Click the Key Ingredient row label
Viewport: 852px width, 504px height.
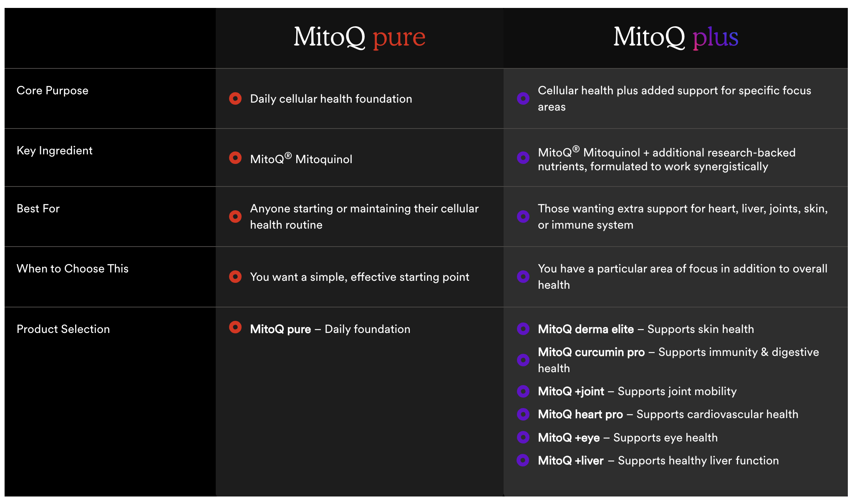pos(55,151)
